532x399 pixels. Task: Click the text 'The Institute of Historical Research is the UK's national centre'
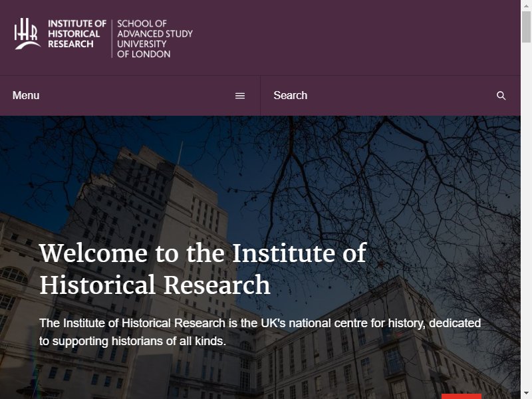tap(203, 323)
